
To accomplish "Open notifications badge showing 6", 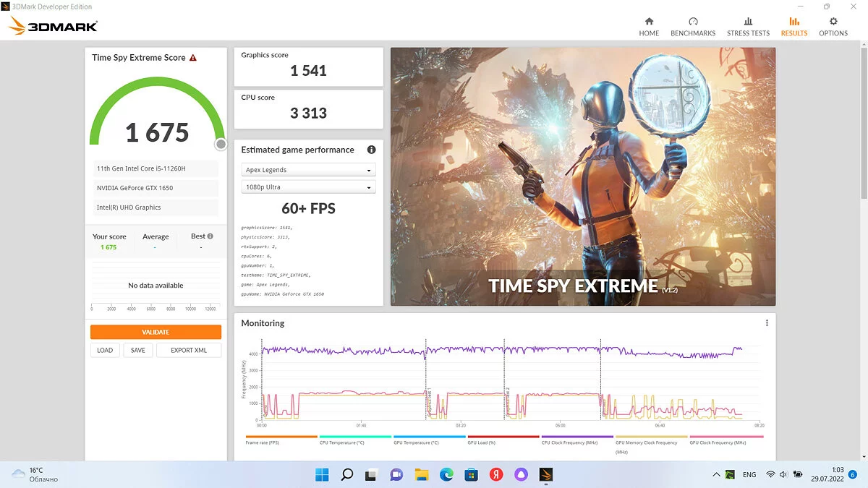I will coord(853,474).
